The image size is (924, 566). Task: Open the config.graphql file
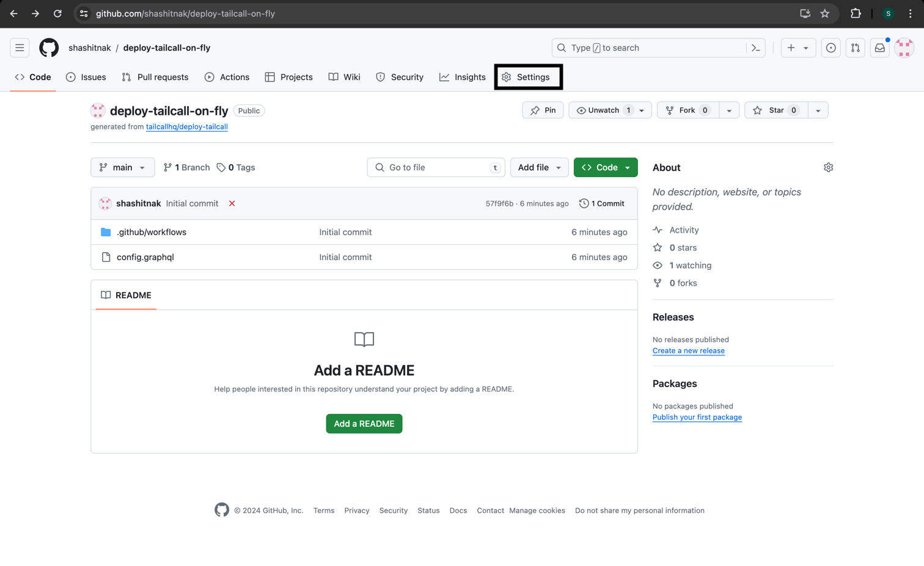(x=145, y=257)
